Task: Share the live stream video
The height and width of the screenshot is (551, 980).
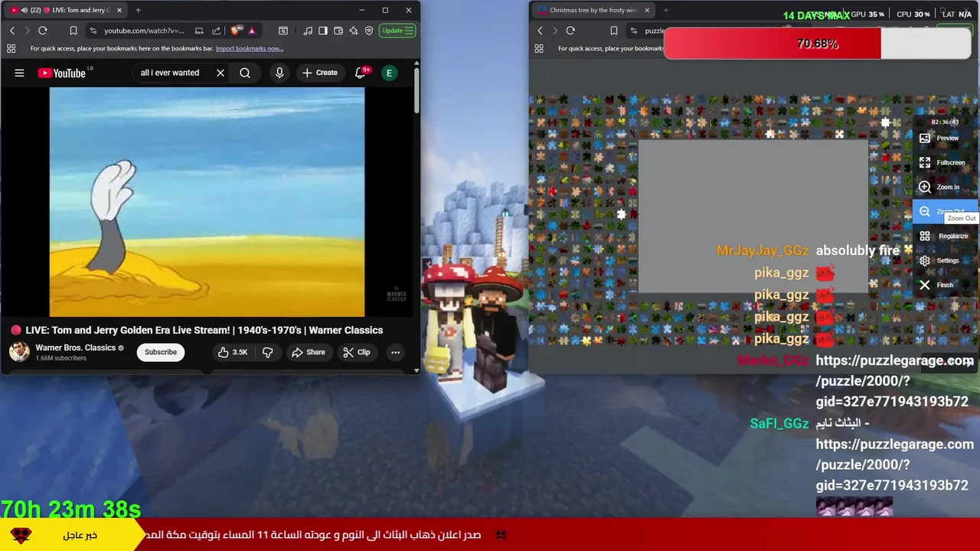Action: [x=309, y=352]
